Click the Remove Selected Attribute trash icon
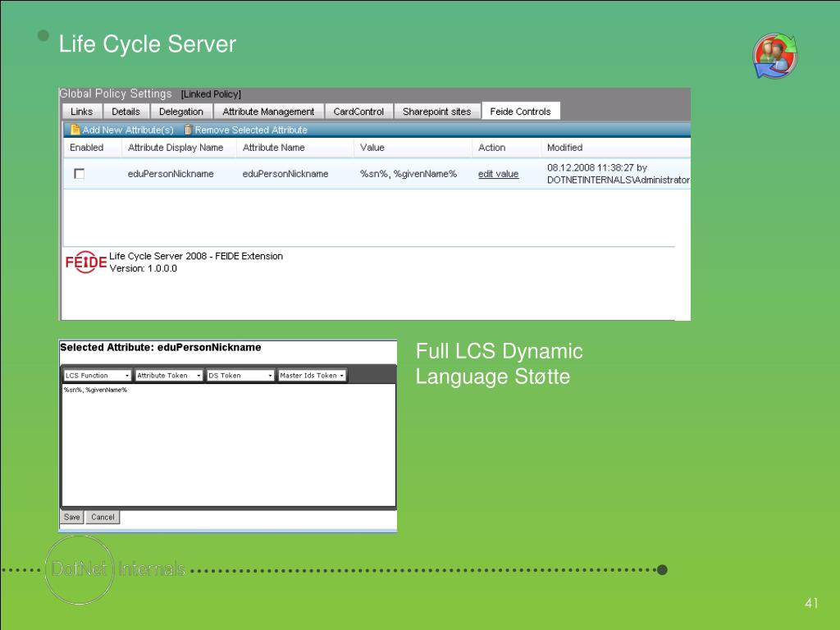Screen dimensions: 840x630 (x=188, y=130)
